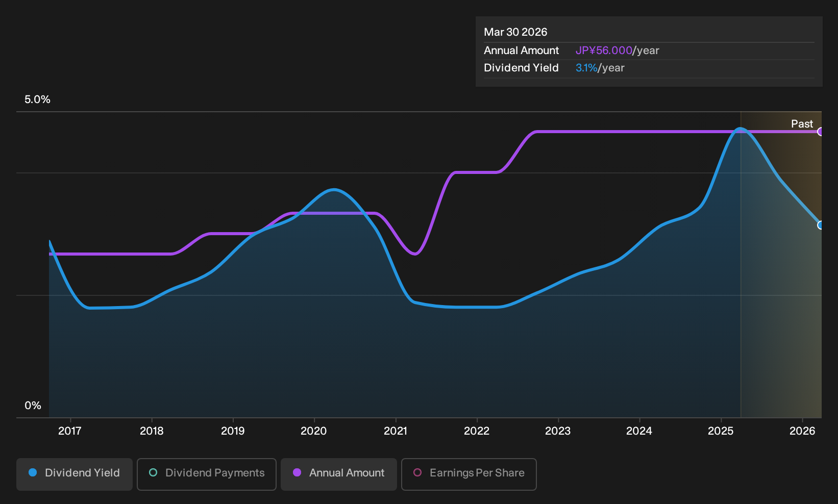Image resolution: width=838 pixels, height=504 pixels.
Task: Select the 2023 x-axis label
Action: click(558, 431)
